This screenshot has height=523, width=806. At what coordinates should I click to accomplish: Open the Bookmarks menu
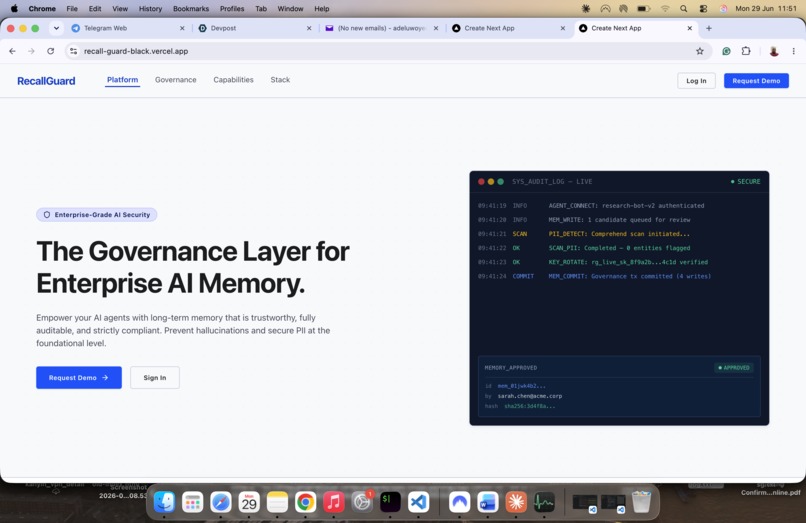(x=191, y=9)
